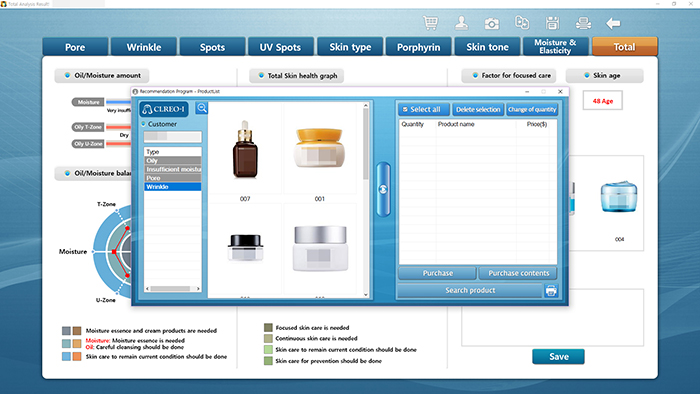
Task: Click the printer icon in top toolbar
Action: (583, 23)
